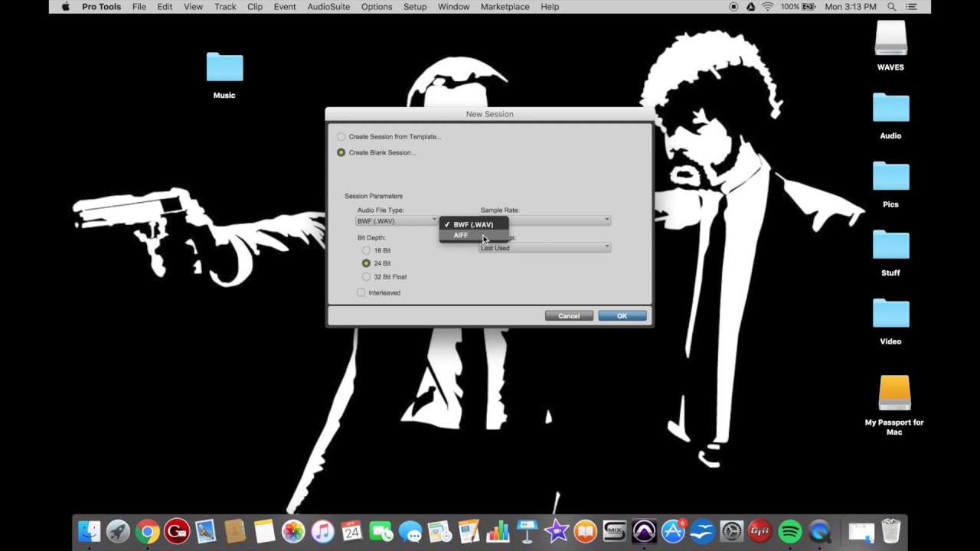980x551 pixels.
Task: Select the Video desktop folder
Action: tap(890, 321)
